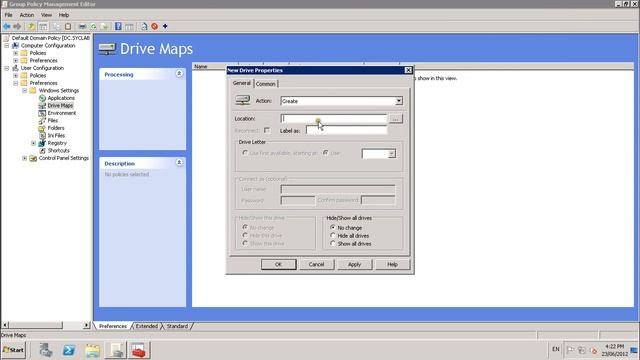
Task: Click the dialog Help button
Action: pos(392,264)
